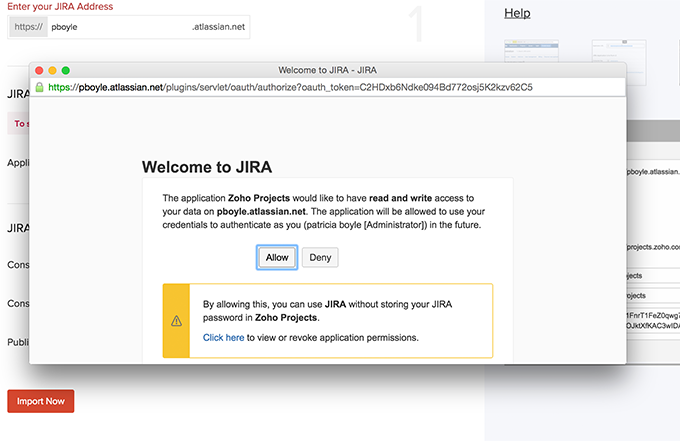Click the 'Enter your JIRA Address' label

pyautogui.click(x=60, y=6)
